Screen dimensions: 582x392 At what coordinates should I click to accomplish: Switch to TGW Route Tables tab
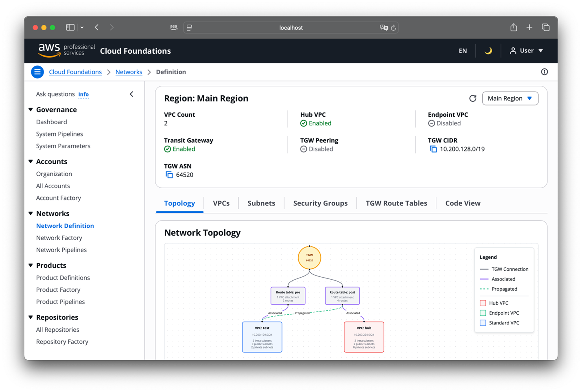396,203
